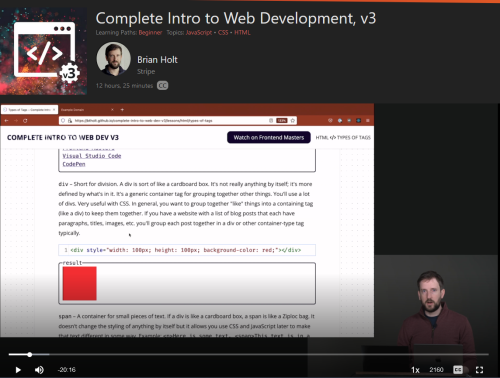Click the video progress bar scrubber
The image size is (500, 378).
(30, 354)
